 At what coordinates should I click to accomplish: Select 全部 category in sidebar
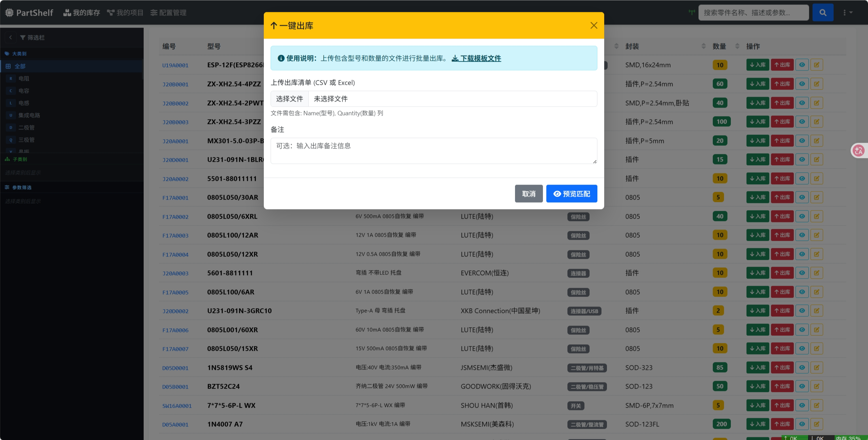[x=71, y=66]
